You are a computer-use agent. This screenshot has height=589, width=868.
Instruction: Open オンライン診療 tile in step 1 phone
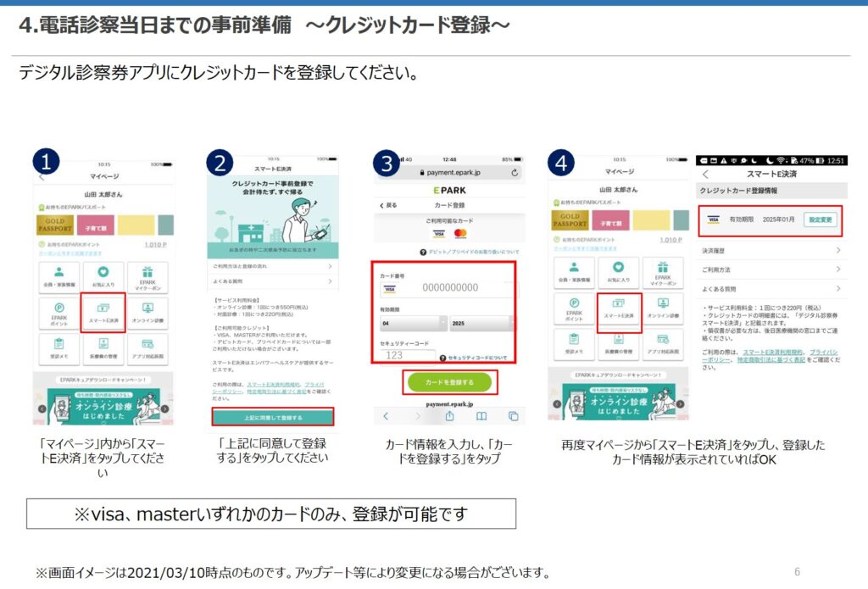click(147, 313)
